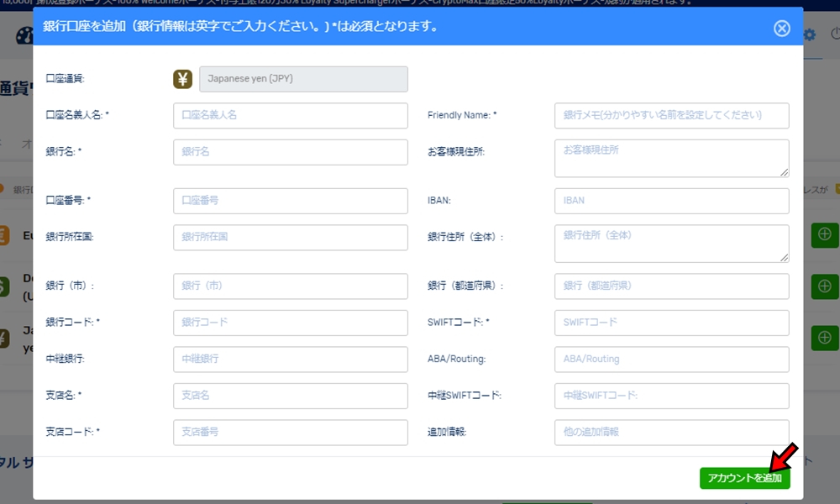Image resolution: width=840 pixels, height=504 pixels.
Task: Click the power/logout icon at top right
Action: 836,34
